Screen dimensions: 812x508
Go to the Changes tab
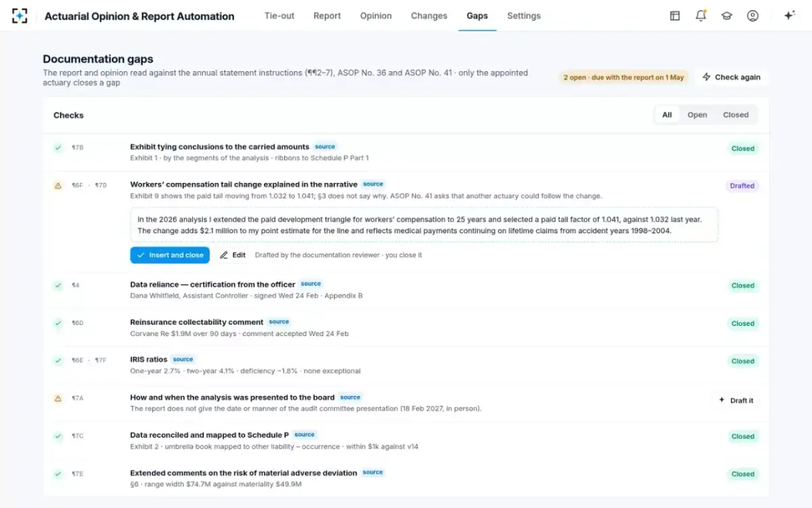tap(429, 16)
